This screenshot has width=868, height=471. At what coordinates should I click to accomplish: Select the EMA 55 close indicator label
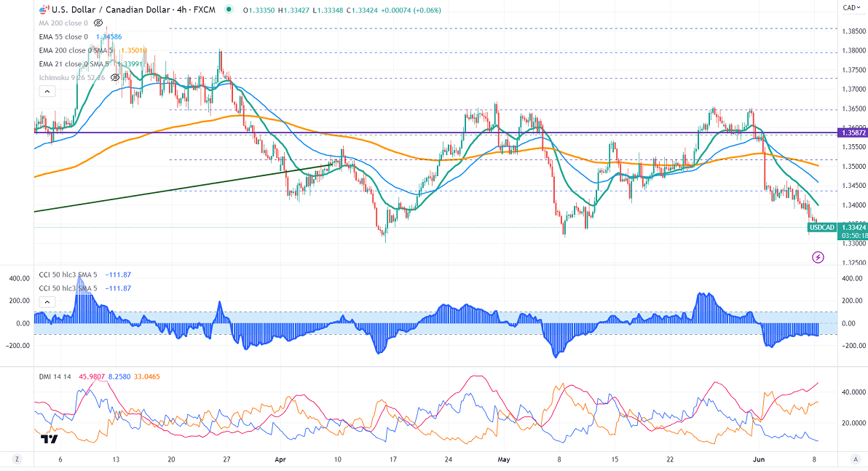coord(63,36)
